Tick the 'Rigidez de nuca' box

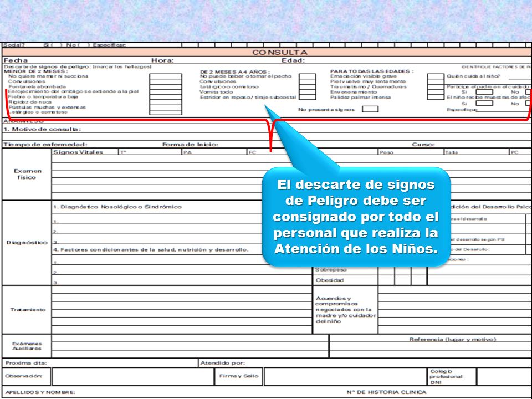[166, 102]
